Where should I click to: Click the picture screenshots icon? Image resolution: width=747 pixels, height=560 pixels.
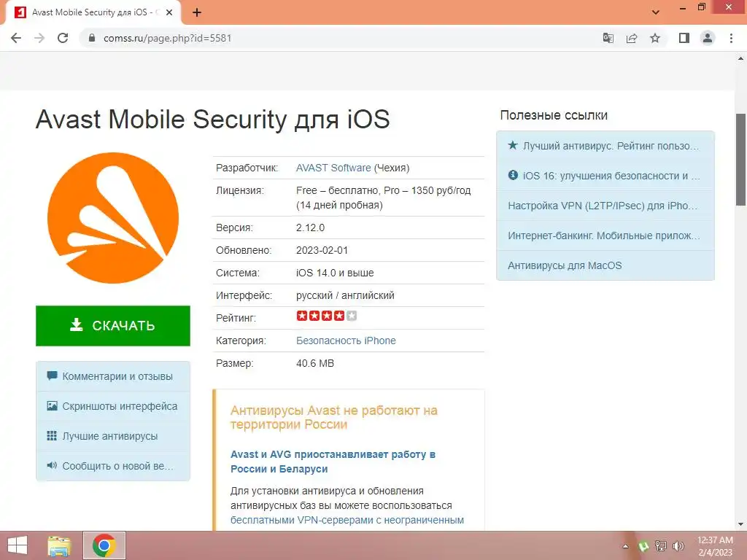pos(52,405)
